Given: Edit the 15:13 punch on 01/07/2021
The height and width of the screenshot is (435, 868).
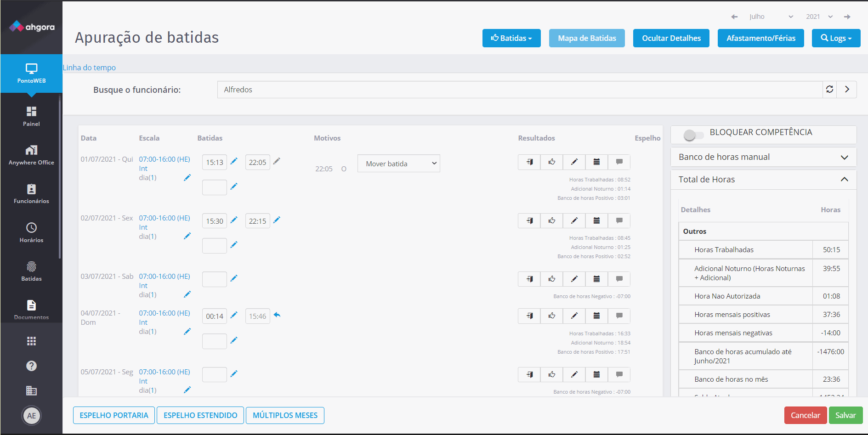Looking at the screenshot, I should click(x=234, y=161).
